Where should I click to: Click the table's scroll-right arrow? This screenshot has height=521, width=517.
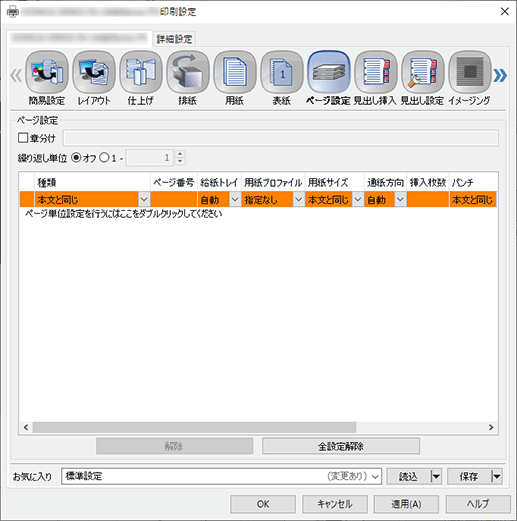(x=491, y=427)
